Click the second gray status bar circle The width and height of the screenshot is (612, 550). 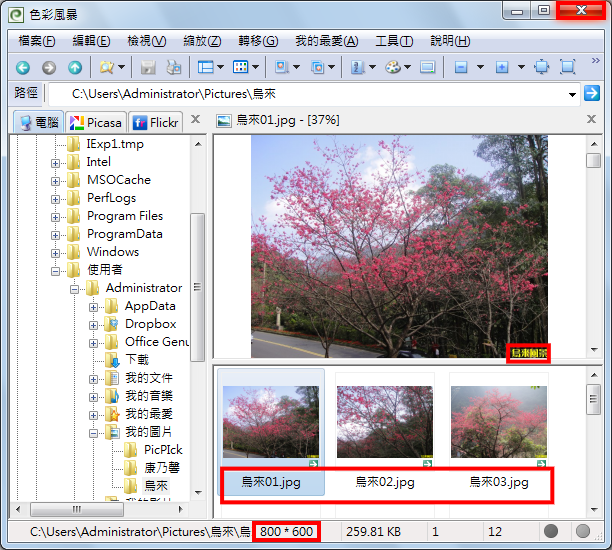coord(583,531)
